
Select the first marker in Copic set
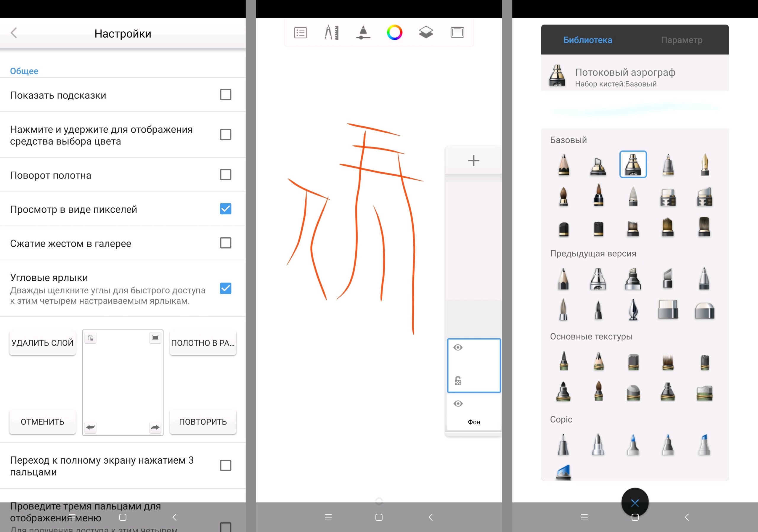coord(563,445)
